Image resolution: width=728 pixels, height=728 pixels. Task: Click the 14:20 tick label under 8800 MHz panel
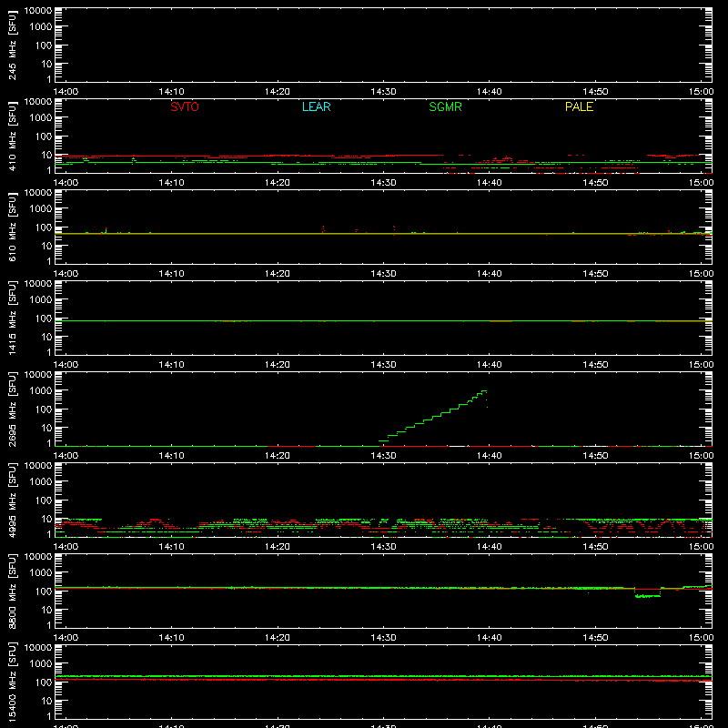[x=278, y=638]
